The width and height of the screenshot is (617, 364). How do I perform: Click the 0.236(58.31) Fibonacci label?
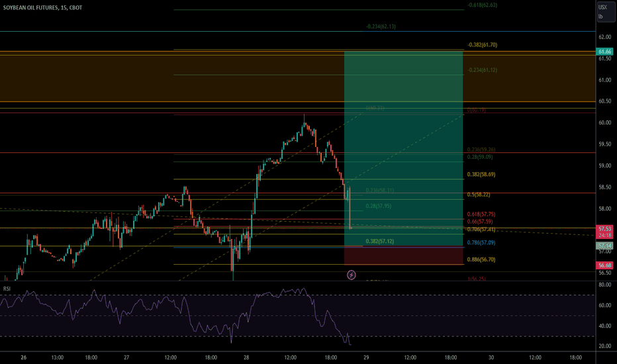pos(380,191)
